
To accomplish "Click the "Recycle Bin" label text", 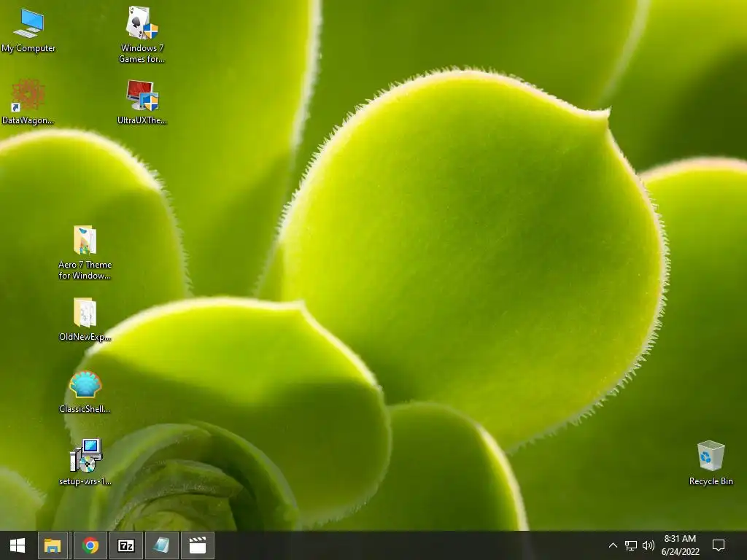I will tap(711, 481).
